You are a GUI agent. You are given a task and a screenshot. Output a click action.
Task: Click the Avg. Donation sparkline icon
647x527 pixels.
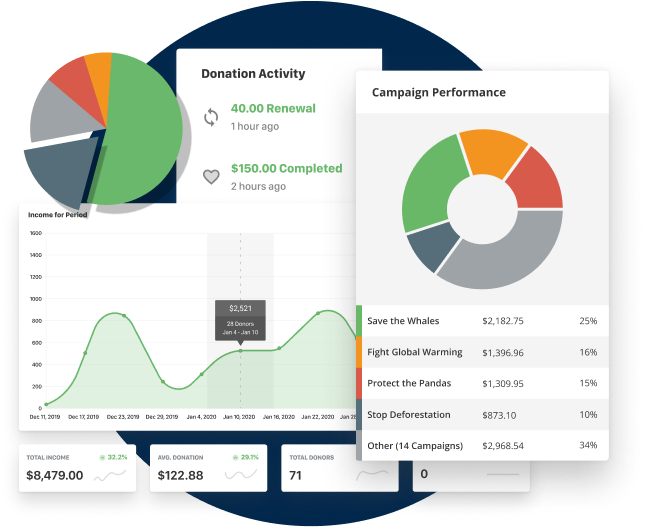[x=239, y=475]
